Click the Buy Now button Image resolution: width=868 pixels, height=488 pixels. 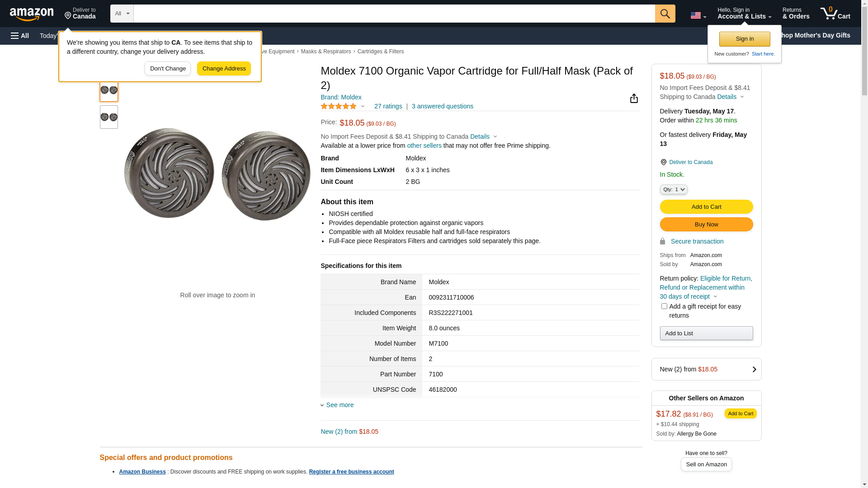click(x=706, y=224)
